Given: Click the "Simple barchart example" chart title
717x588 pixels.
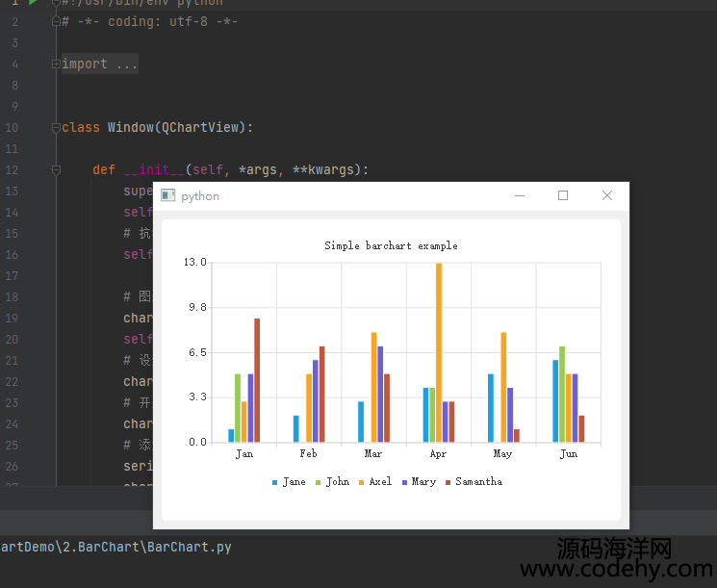Looking at the screenshot, I should (391, 245).
